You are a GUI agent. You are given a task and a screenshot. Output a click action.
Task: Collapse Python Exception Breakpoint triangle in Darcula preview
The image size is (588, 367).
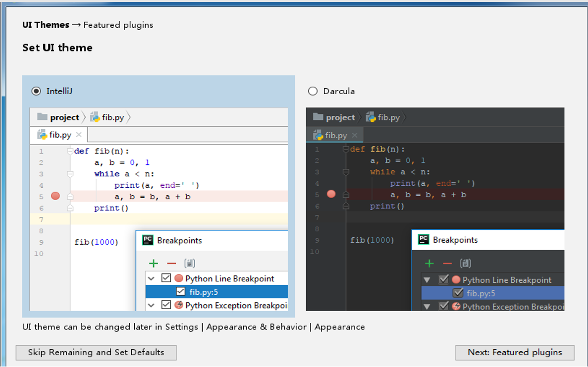[x=427, y=307]
